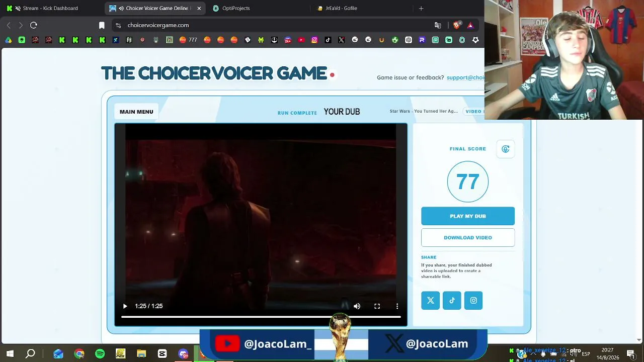Share the dub on X
Viewport: 644px width, 362px height.
[430, 301]
